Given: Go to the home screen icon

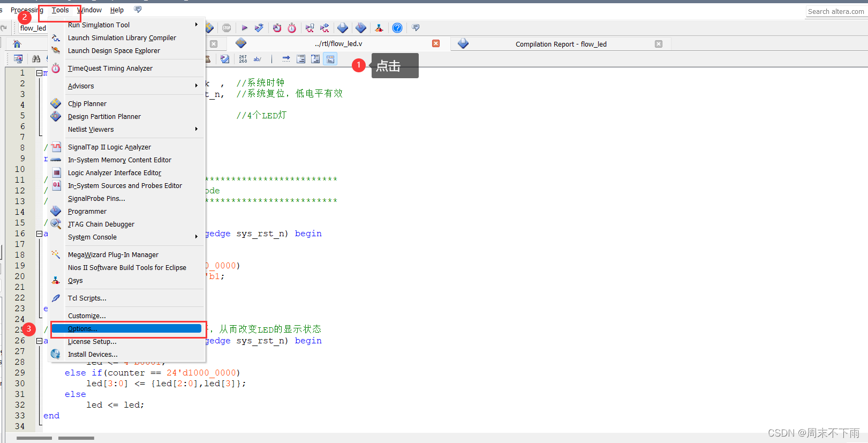Looking at the screenshot, I should (17, 44).
